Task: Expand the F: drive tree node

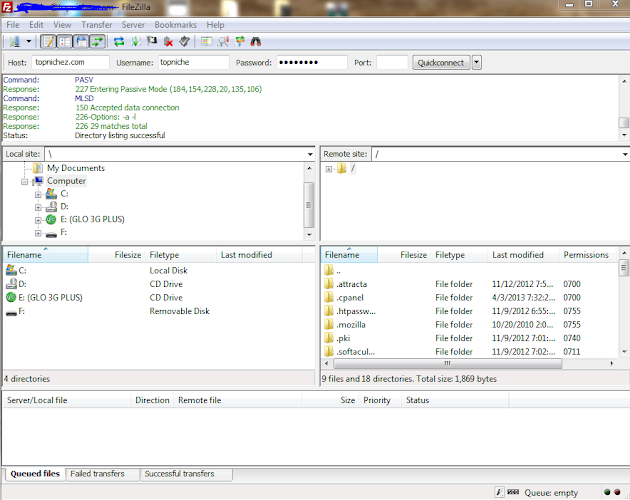Action: [38, 233]
